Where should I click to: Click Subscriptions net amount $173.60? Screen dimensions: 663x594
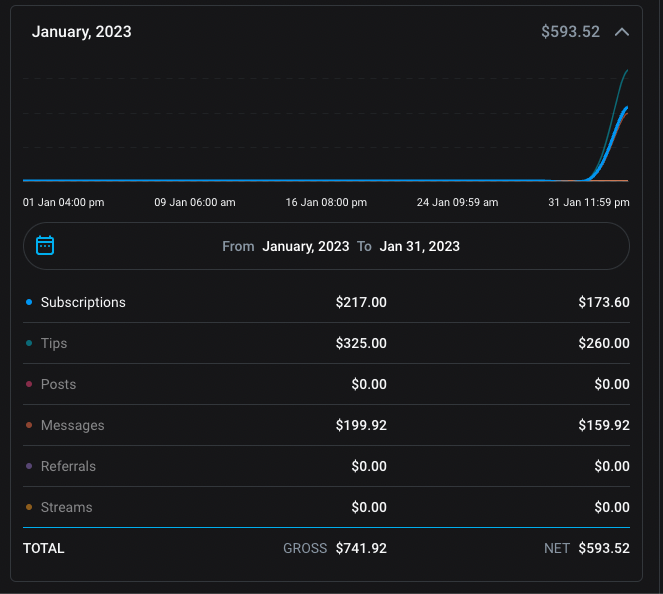(604, 302)
